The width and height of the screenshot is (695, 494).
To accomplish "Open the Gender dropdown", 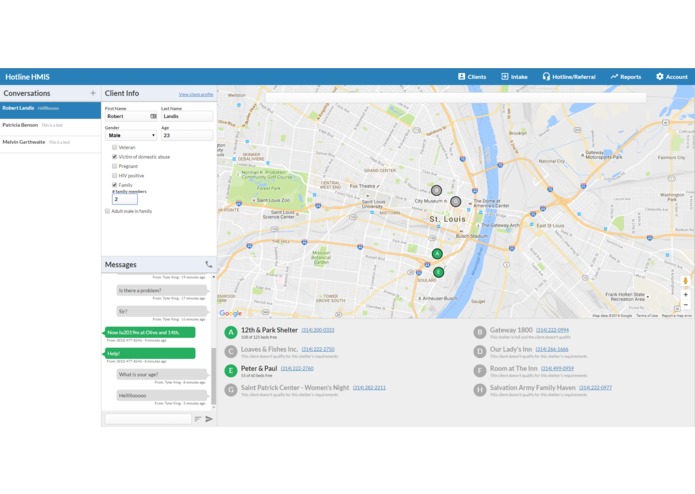I will 131,135.
